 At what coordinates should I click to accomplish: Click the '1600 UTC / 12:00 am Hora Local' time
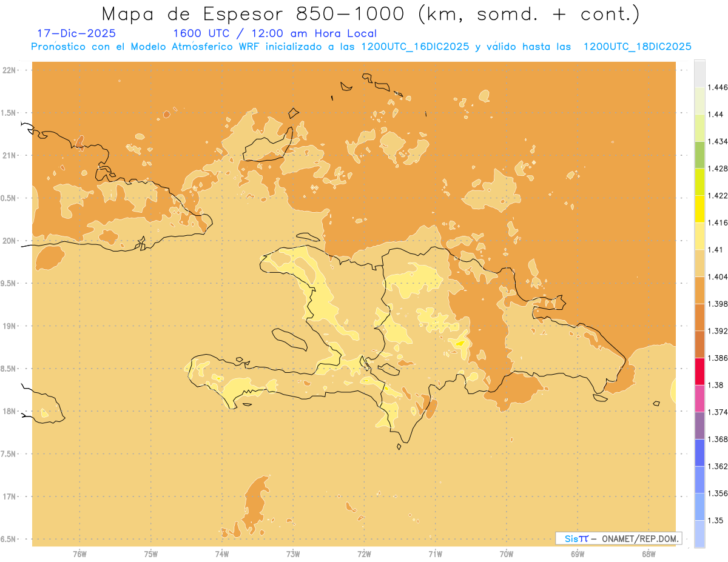[275, 33]
